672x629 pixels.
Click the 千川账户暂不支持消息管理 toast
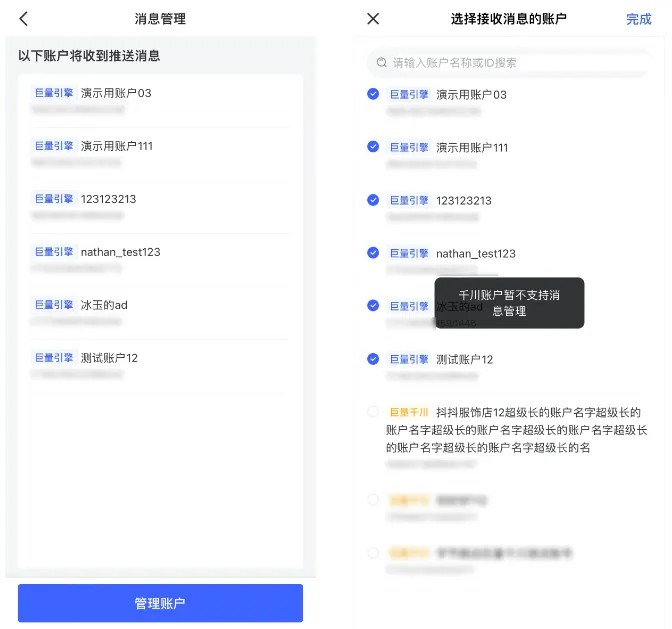click(x=509, y=303)
